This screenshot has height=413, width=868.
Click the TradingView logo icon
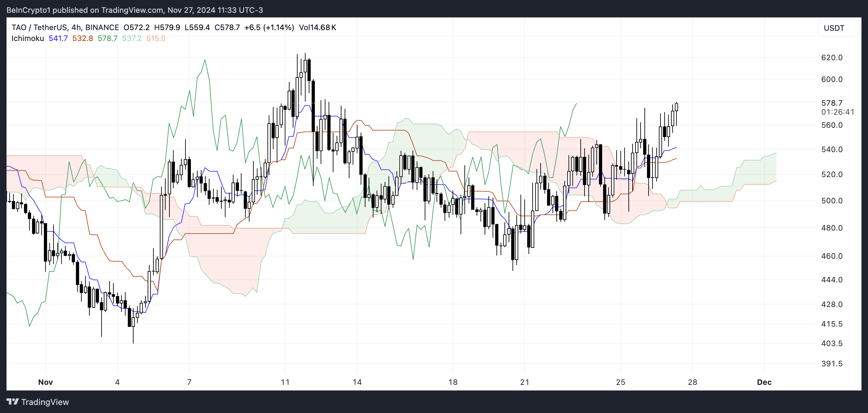click(x=12, y=401)
